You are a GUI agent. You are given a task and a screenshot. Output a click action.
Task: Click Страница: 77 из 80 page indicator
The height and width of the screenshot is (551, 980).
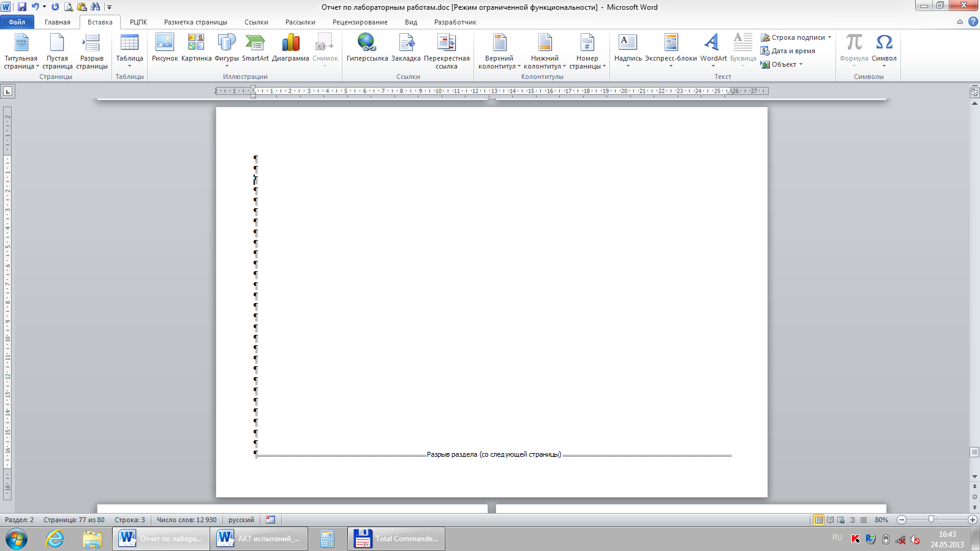[x=74, y=520]
